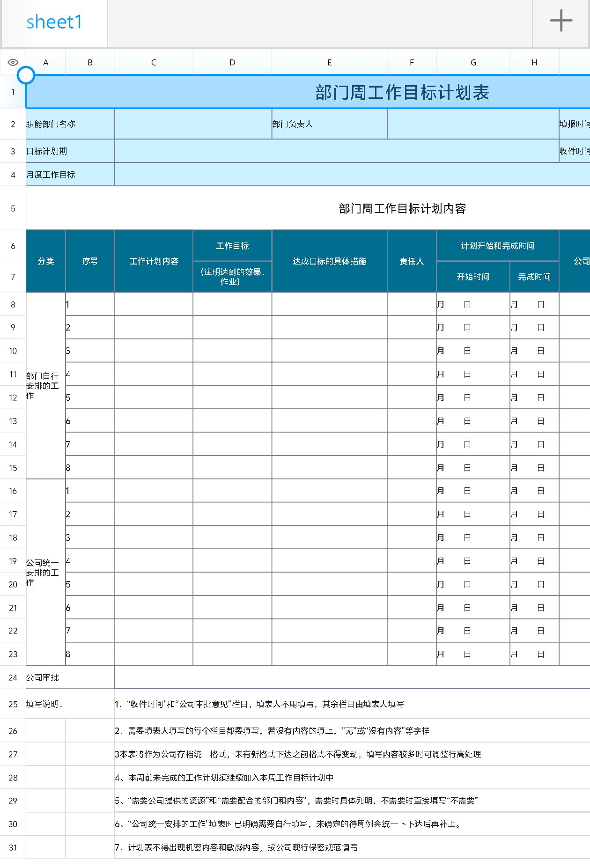Click the 计划开始和完成时间 header cell
Image resolution: width=590 pixels, height=868 pixels.
click(x=498, y=246)
